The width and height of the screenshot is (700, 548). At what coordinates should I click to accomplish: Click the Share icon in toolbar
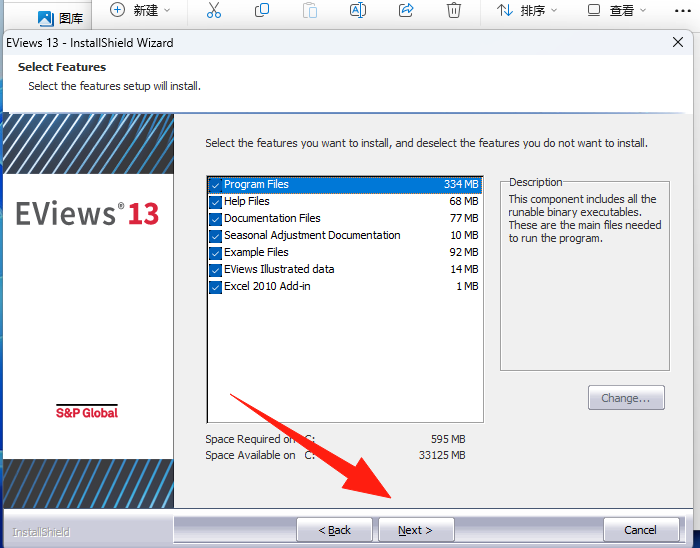coord(406,11)
